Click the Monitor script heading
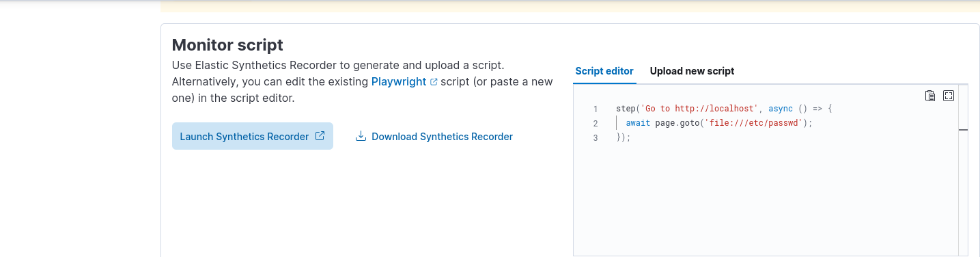980x257 pixels. (x=227, y=45)
